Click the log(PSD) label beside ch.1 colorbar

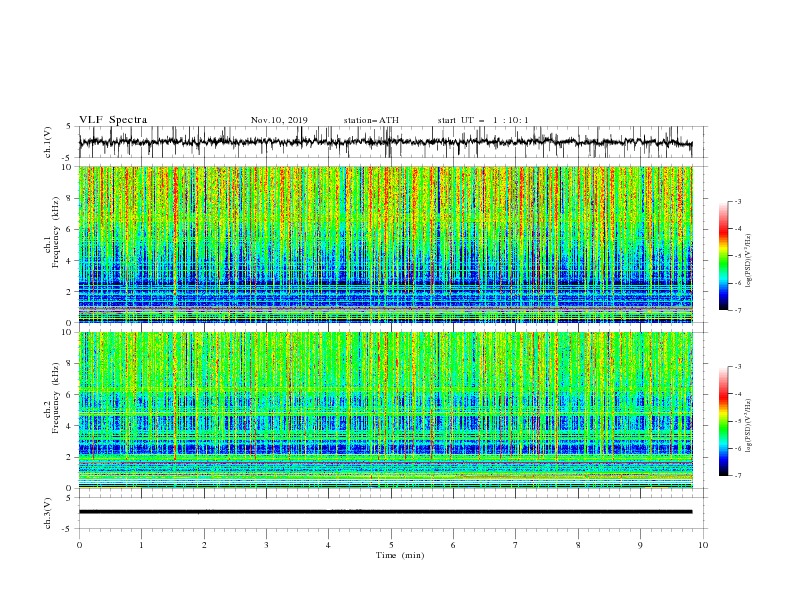(x=749, y=261)
